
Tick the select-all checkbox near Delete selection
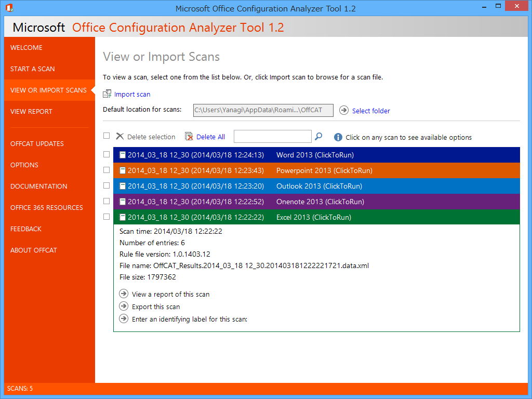[107, 136]
